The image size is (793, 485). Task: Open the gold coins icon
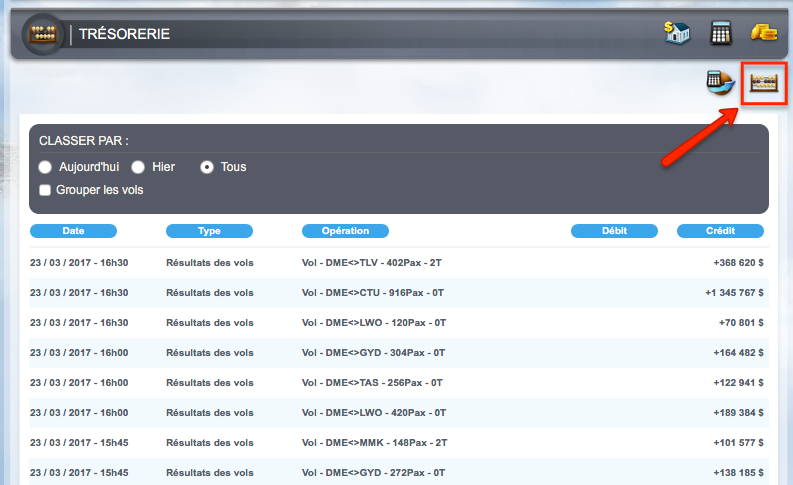[x=764, y=33]
